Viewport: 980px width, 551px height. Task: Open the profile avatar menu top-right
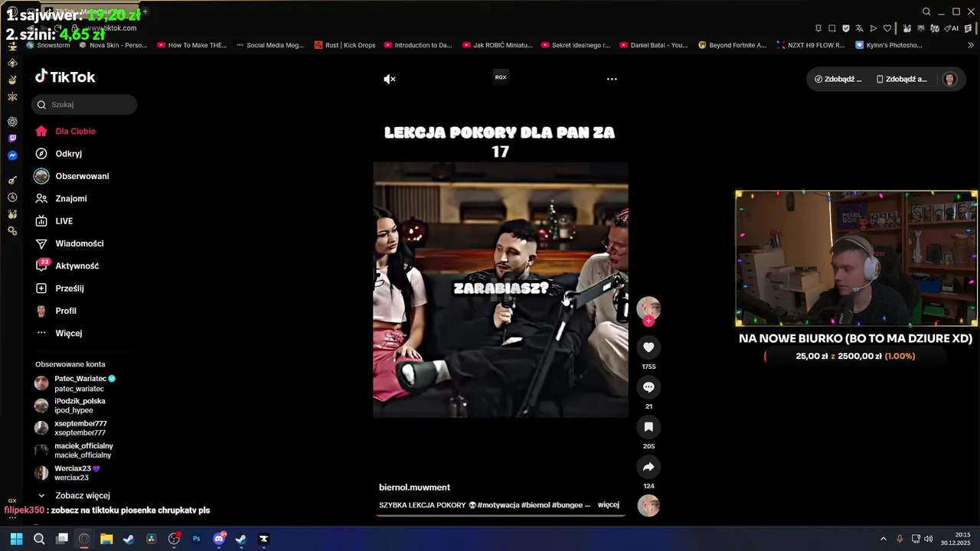coord(949,79)
